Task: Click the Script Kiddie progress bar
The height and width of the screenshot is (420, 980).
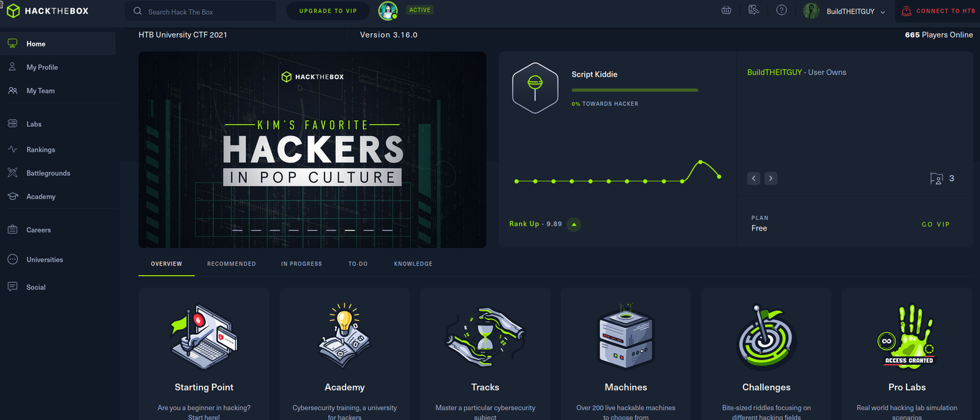Action: coord(635,90)
